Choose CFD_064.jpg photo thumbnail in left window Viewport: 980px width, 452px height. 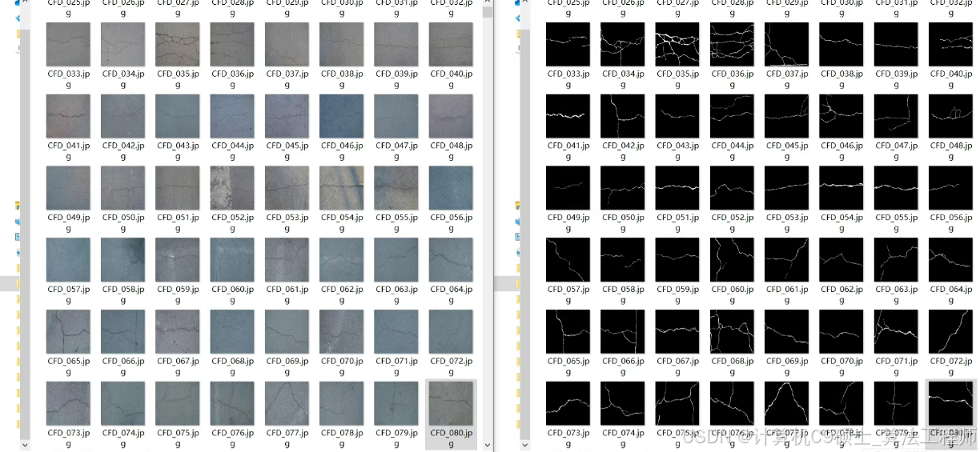click(x=450, y=260)
